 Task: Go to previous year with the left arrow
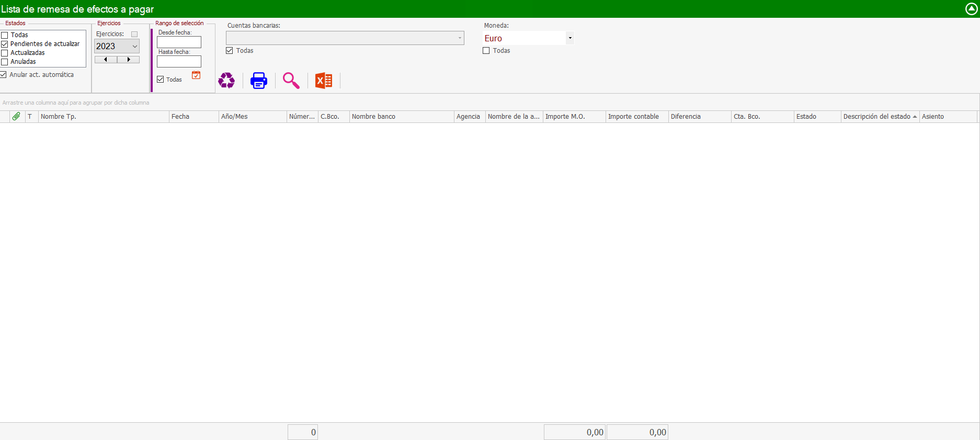click(x=106, y=60)
